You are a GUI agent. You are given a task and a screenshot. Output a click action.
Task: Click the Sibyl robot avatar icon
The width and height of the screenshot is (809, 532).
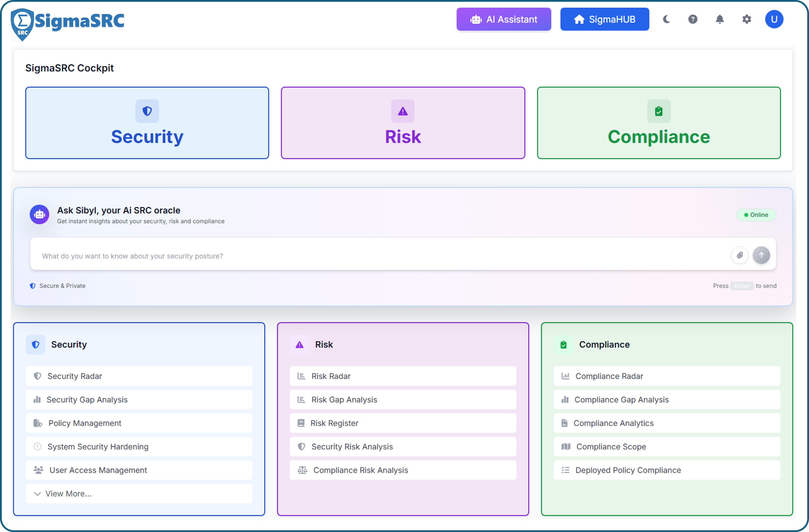39,214
